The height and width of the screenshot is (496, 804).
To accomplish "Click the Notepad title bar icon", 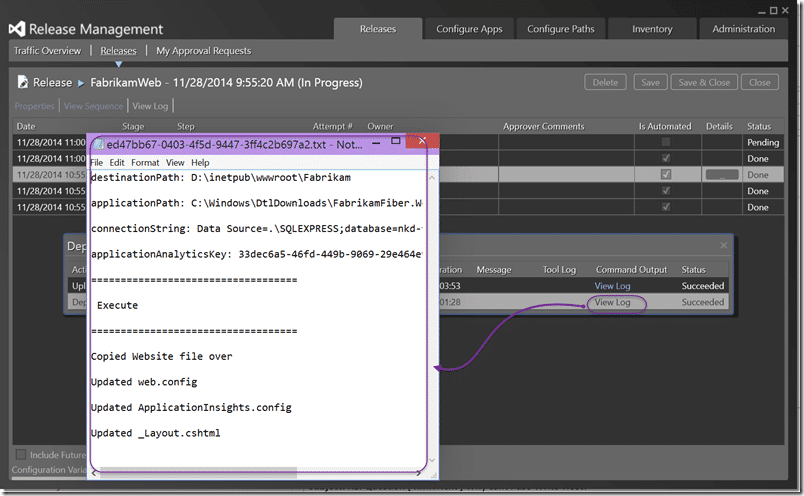I will [99, 144].
